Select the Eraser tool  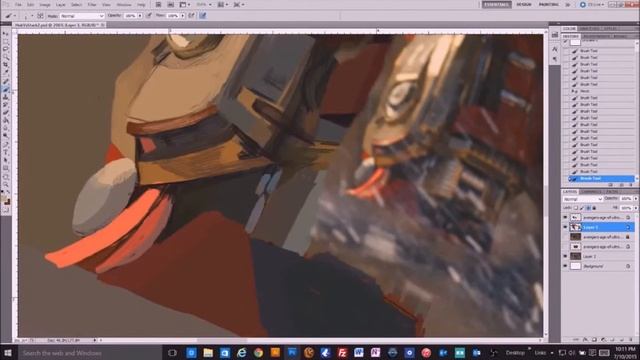pos(6,113)
